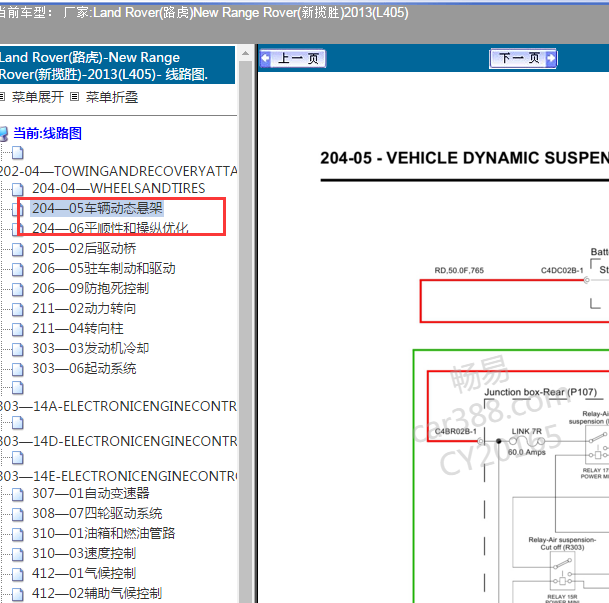The image size is (609, 603).
Task: Click page icon above 202-04 towing entry
Action: pos(17,153)
